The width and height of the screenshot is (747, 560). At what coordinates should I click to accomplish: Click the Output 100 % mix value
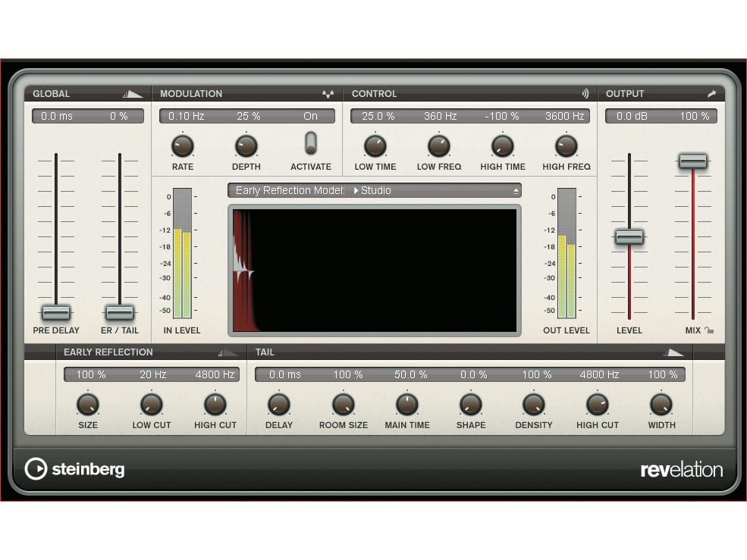[x=694, y=116]
